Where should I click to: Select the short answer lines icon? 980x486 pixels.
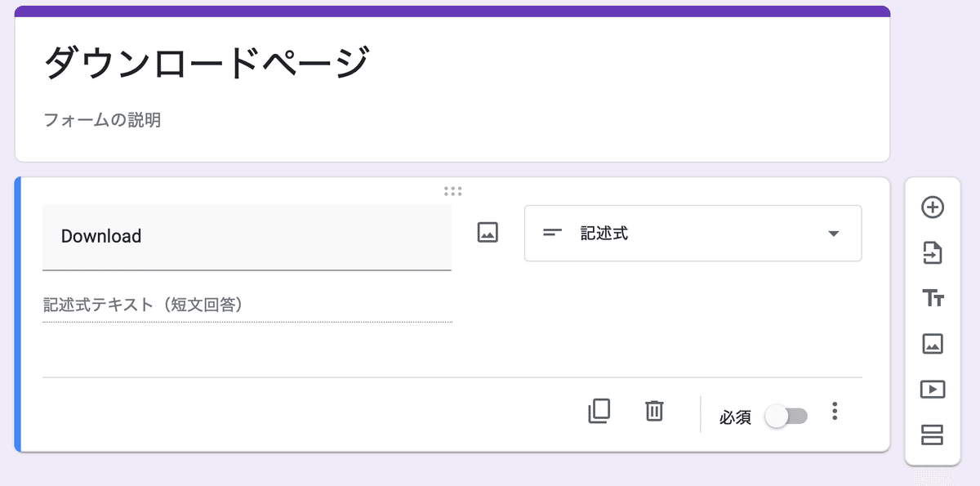click(553, 234)
